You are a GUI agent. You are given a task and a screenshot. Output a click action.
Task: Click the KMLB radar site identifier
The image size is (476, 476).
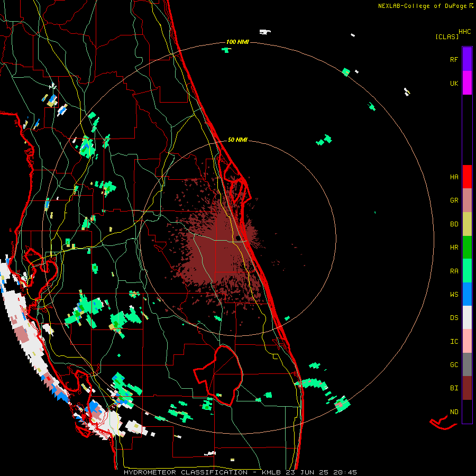click(x=272, y=472)
